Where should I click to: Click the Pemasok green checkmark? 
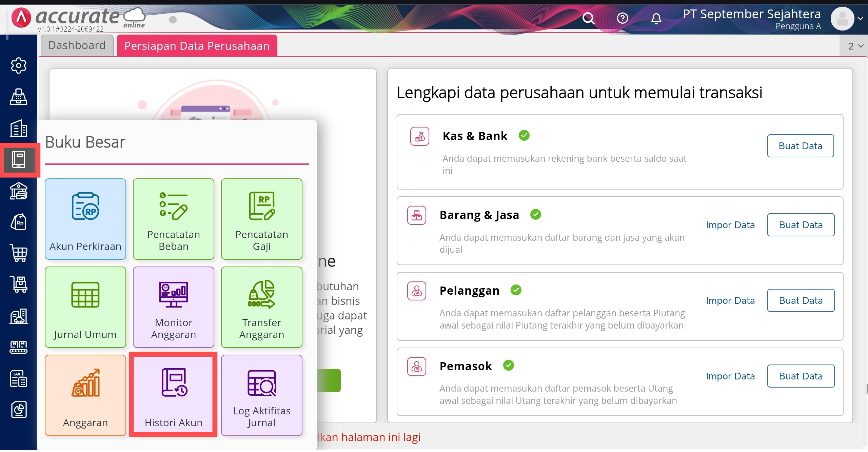pos(508,366)
